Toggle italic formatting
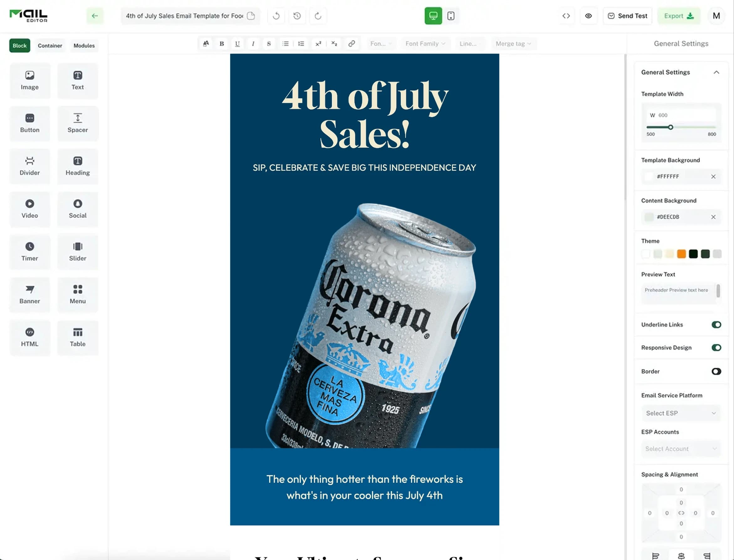This screenshot has width=734, height=560. 253,44
